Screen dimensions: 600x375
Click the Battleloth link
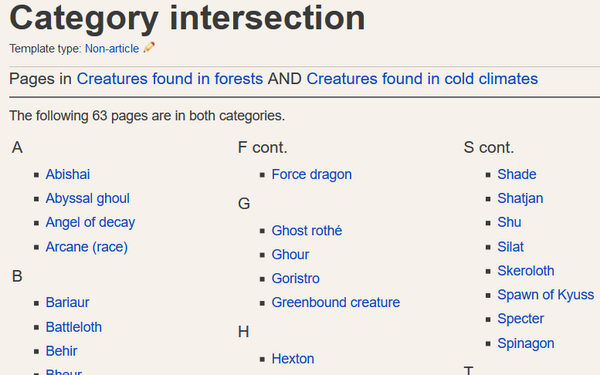tap(74, 327)
